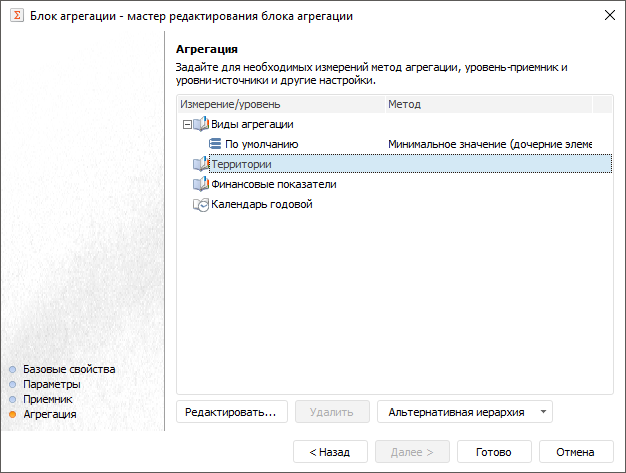This screenshot has height=473, width=626.
Task: Collapse the Виды агрегации tree node
Action: point(186,124)
